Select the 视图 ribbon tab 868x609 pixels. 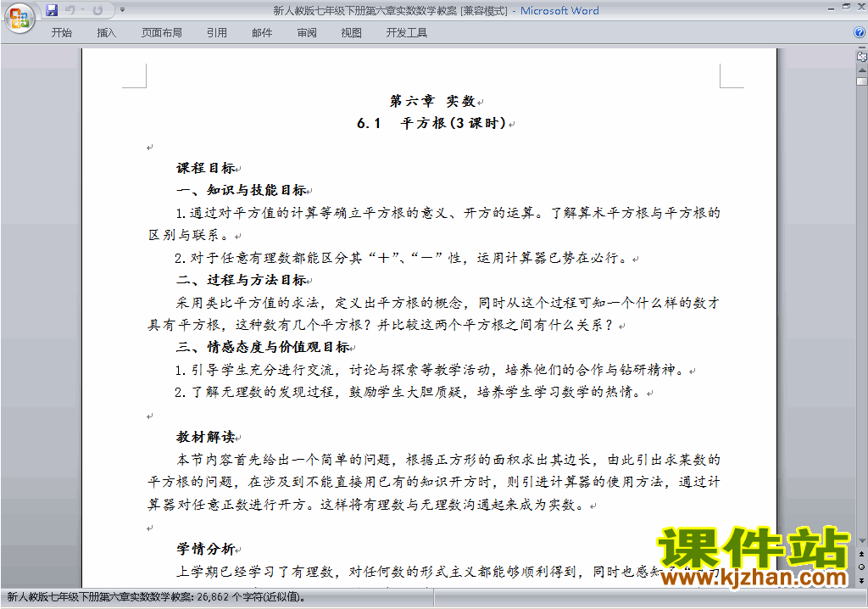pyautogui.click(x=352, y=33)
